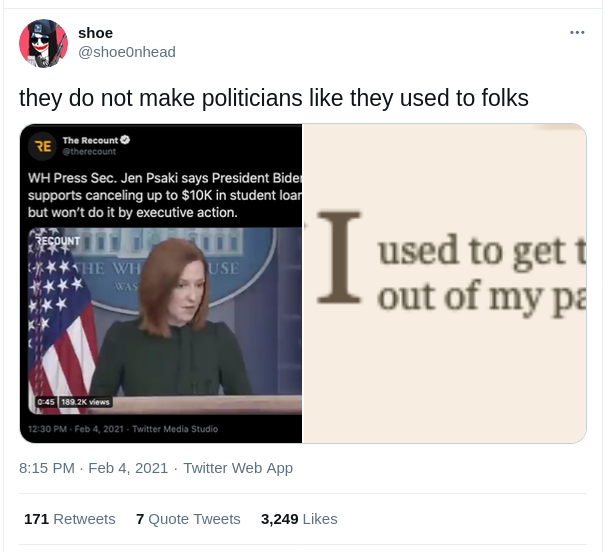Click the tweet text about politicians
Screen dimensions: 609x552
tap(274, 98)
